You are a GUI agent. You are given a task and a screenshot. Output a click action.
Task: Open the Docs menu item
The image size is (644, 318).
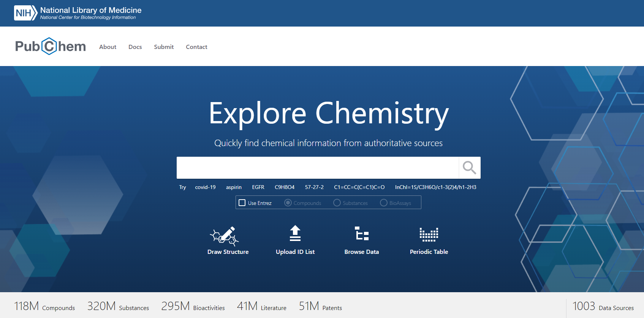135,47
